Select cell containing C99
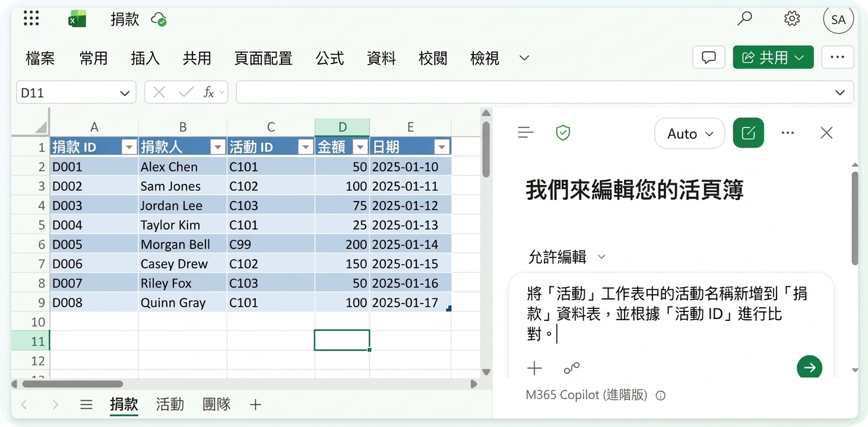 point(271,244)
